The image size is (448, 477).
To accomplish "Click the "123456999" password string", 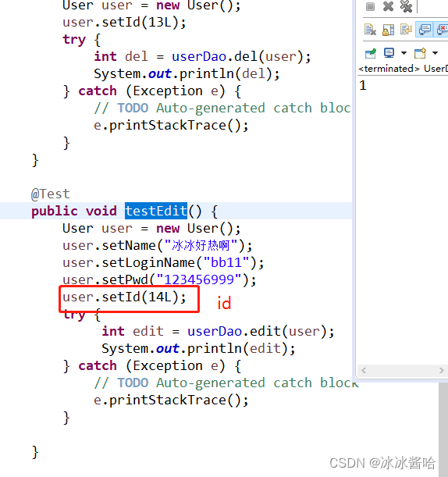I will click(x=198, y=279).
